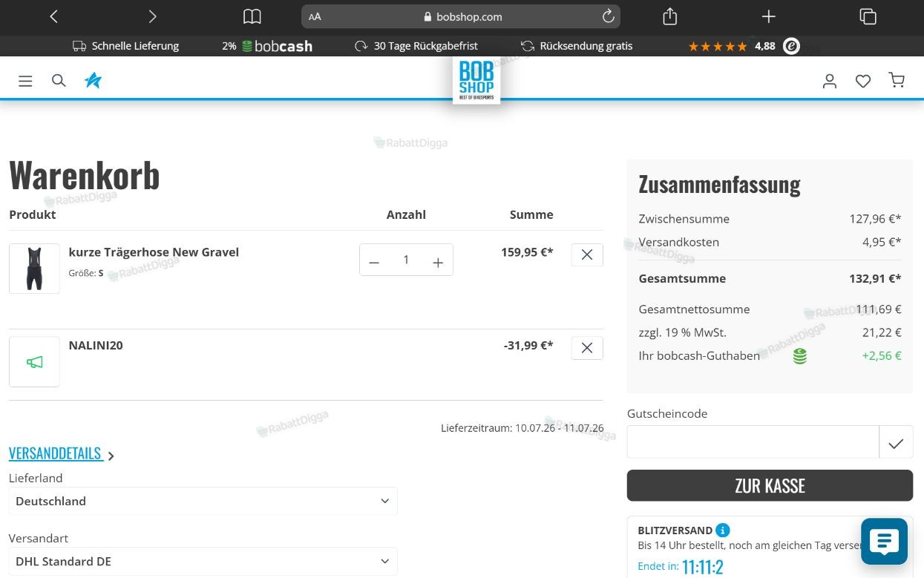This screenshot has height=578, width=924.
Task: Proceed with ZUR KASSE button
Action: click(770, 485)
